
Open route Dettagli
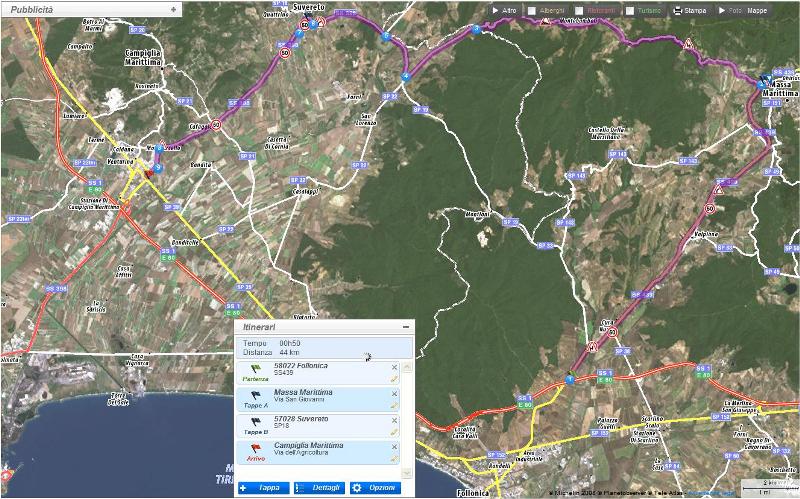tap(319, 488)
